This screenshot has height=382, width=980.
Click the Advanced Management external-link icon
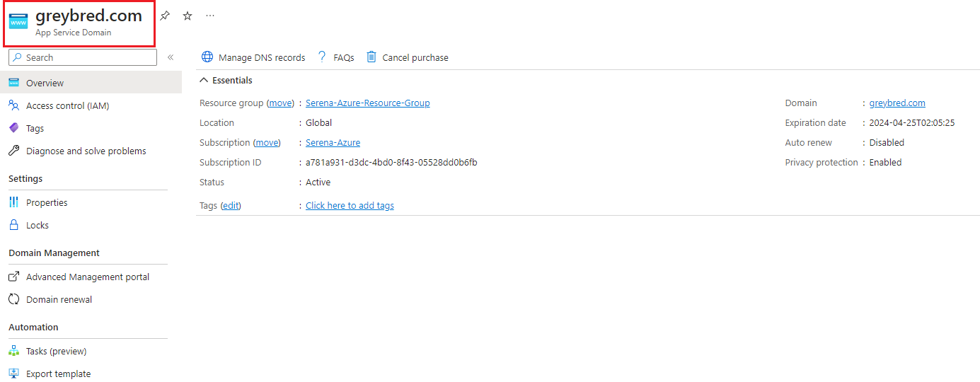click(13, 277)
